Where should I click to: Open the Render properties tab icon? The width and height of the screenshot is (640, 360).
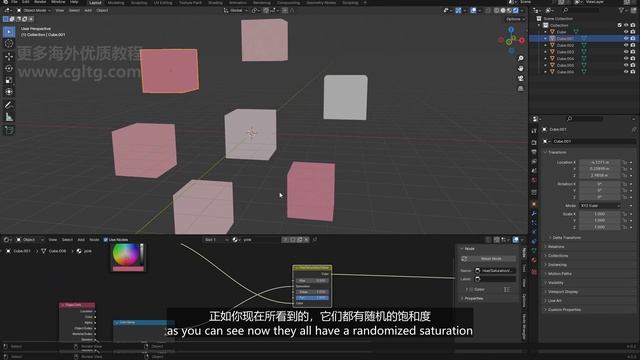[534, 142]
